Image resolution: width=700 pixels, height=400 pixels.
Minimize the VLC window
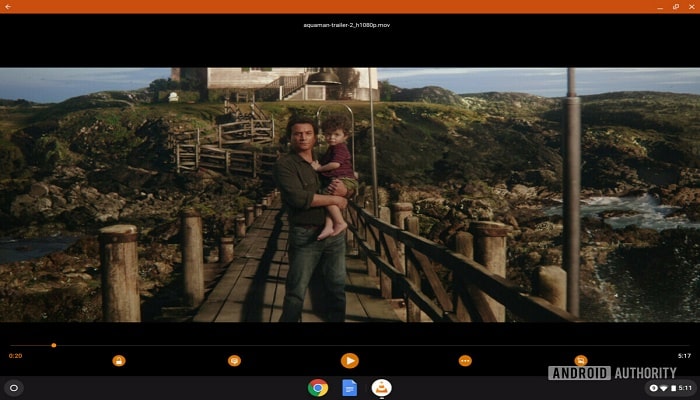coord(660,7)
